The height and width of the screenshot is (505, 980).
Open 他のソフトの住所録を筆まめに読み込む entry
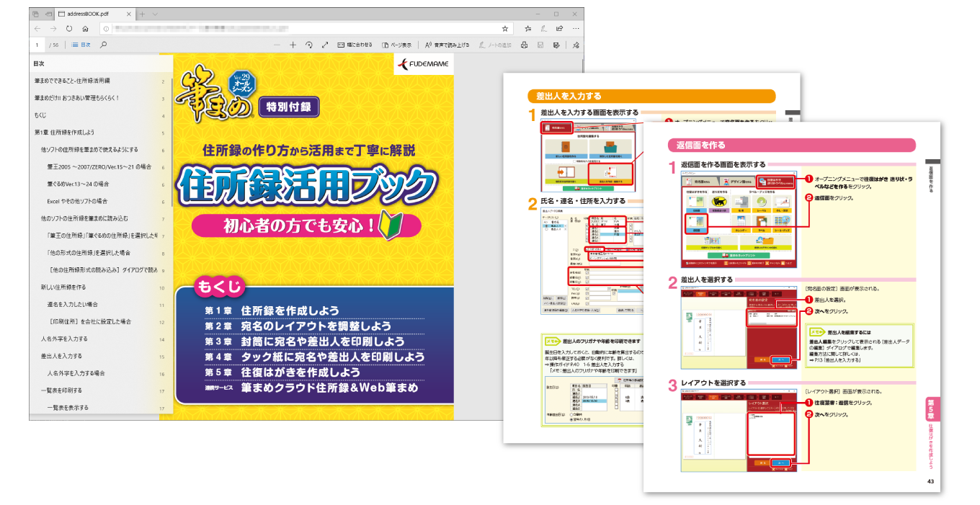[84, 218]
